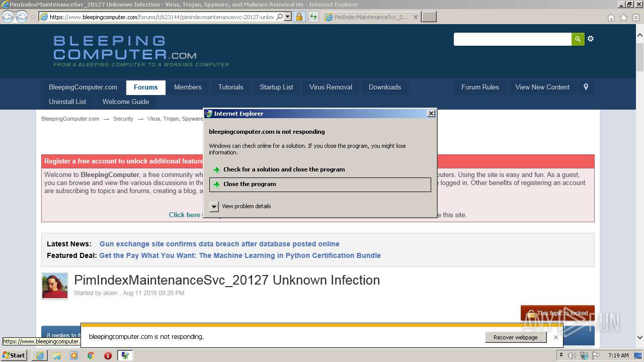This screenshot has width=644, height=362.
Task: Show hidden system tray icons
Action: 561,355
